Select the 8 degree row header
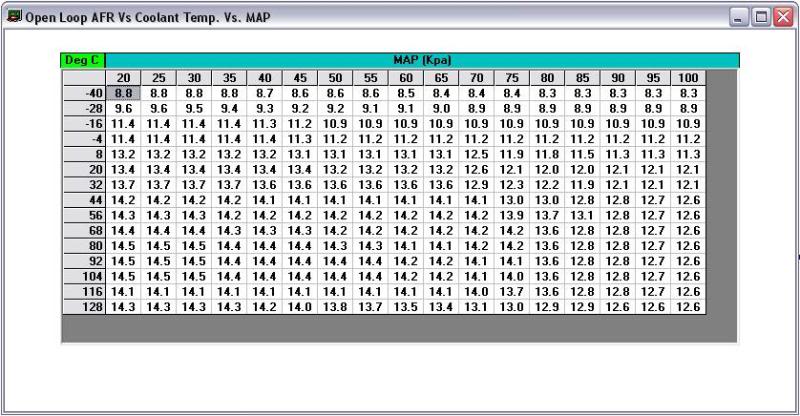Image resolution: width=800 pixels, height=416 pixels. (84, 154)
